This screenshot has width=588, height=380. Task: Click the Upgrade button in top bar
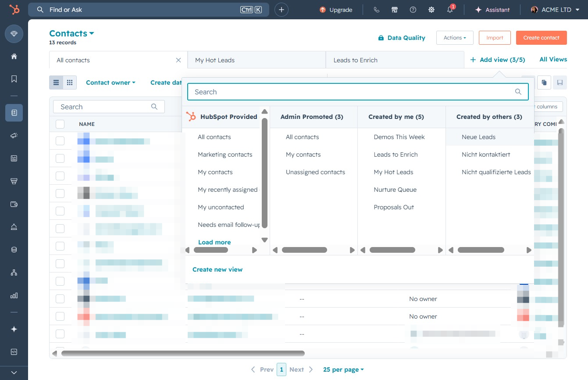pos(336,10)
